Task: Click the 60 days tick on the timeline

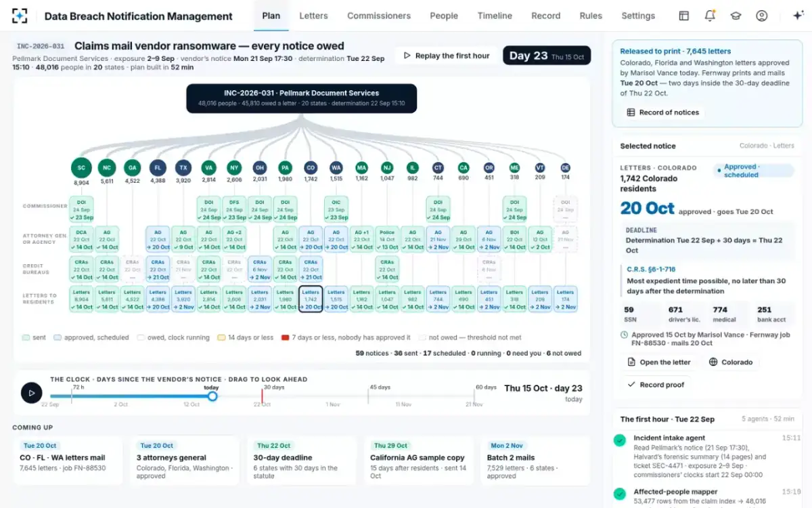Action: click(475, 395)
